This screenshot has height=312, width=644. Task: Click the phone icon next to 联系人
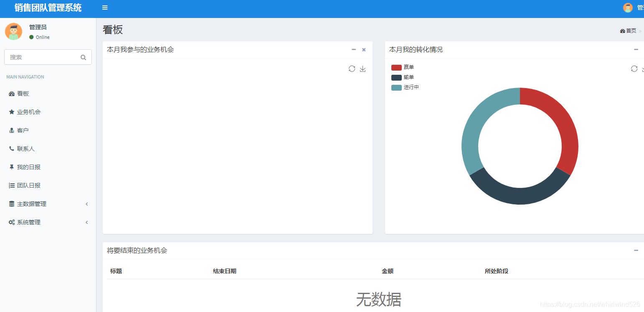point(12,149)
